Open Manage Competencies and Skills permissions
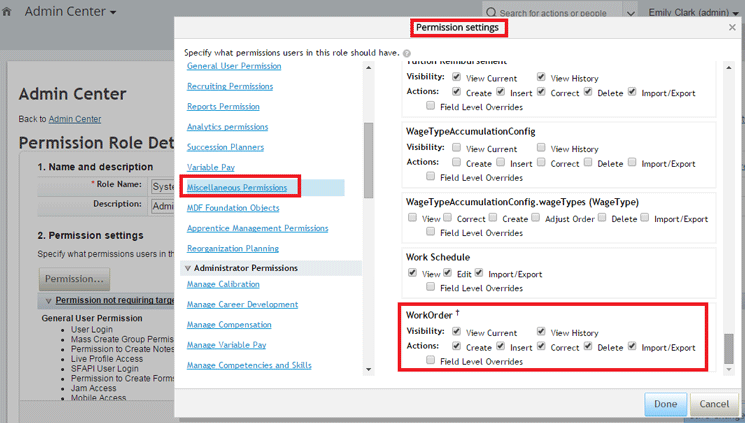This screenshot has width=745, height=423. tap(249, 365)
